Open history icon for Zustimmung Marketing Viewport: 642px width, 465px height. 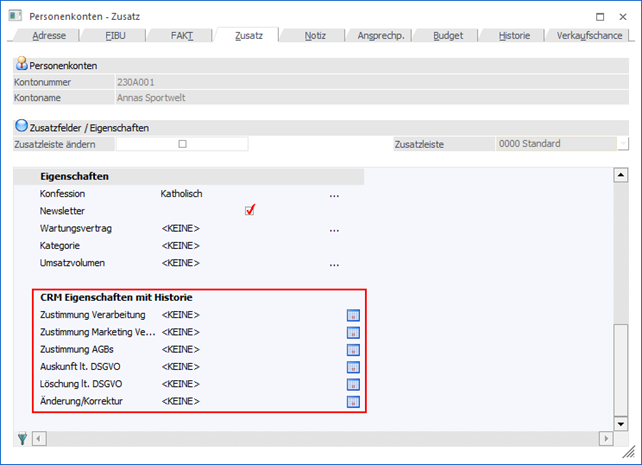click(352, 332)
